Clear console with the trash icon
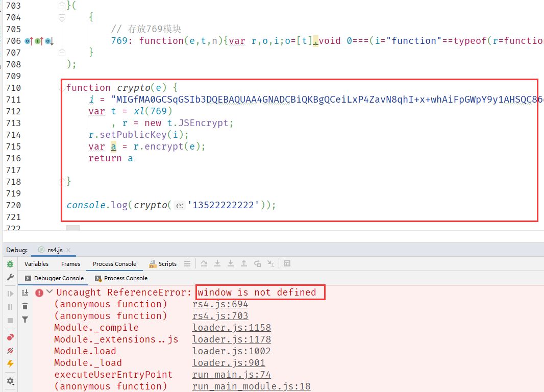Screen dimensions: 544x392 point(25,306)
